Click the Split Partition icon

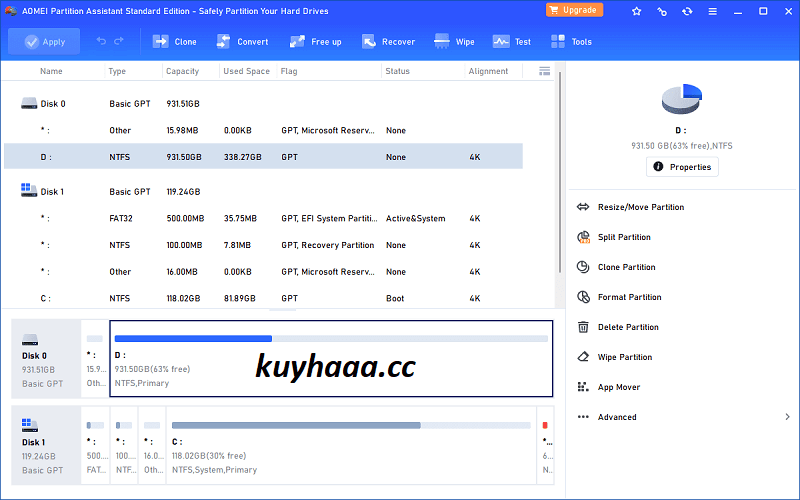[x=583, y=237]
